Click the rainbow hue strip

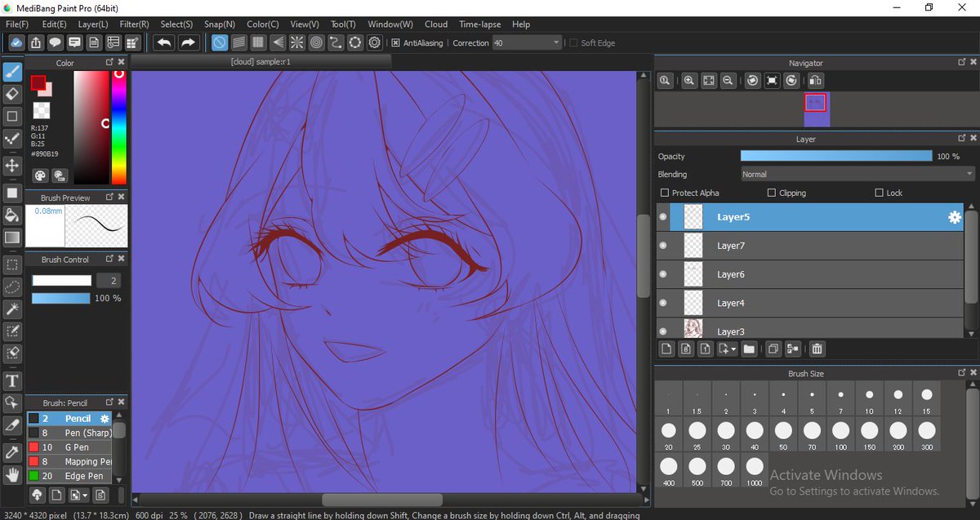[119, 127]
